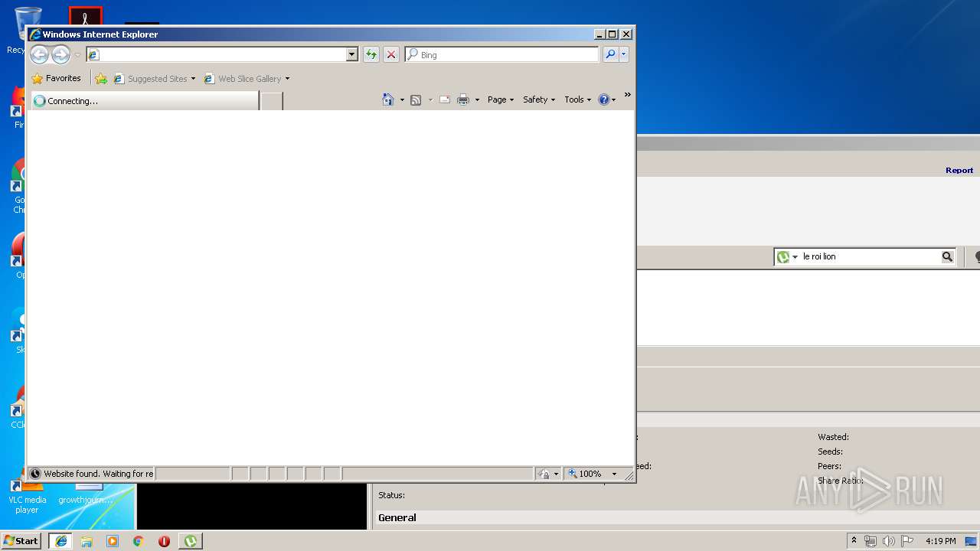Click the 'Status:' label in uTorrent
This screenshot has width=980, height=551.
click(391, 495)
